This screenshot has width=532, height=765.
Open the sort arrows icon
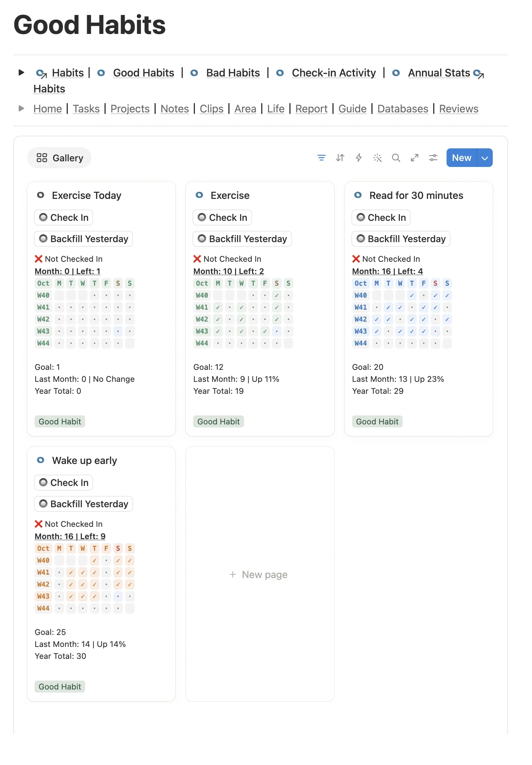click(340, 158)
